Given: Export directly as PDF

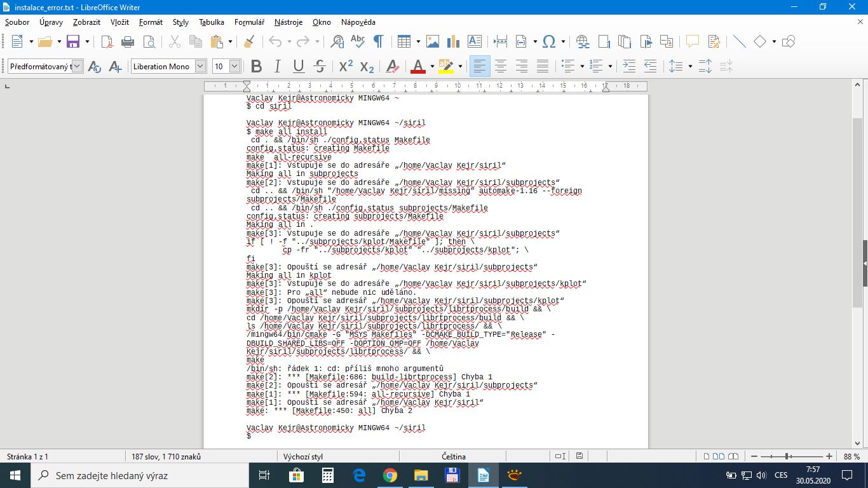Looking at the screenshot, I should [x=107, y=42].
